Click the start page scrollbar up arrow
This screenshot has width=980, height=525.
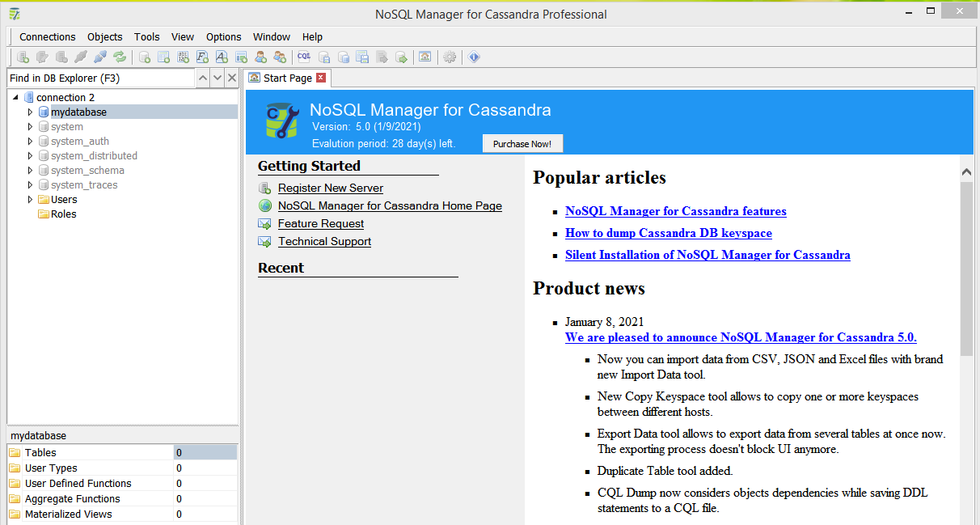click(966, 171)
